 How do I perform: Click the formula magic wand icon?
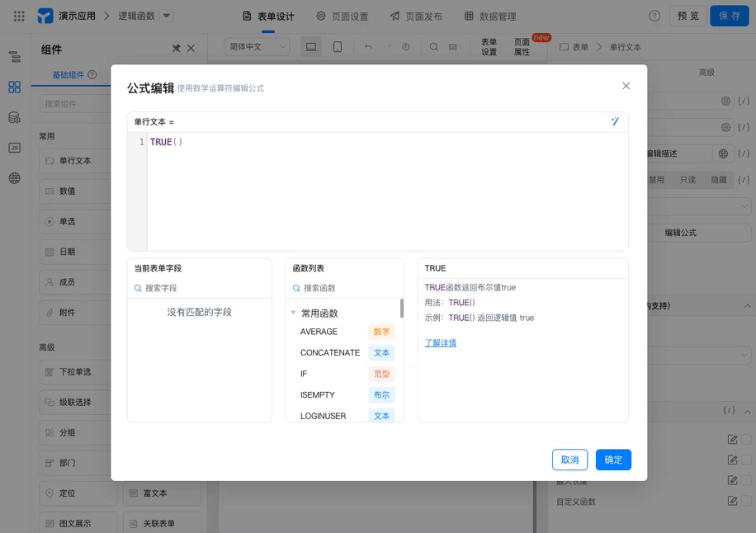(615, 121)
